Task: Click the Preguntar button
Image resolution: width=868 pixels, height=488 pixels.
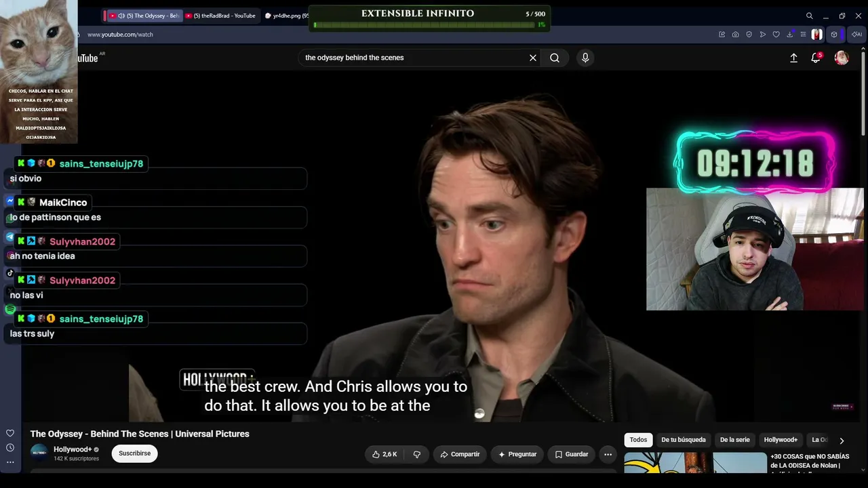Action: coord(517,454)
